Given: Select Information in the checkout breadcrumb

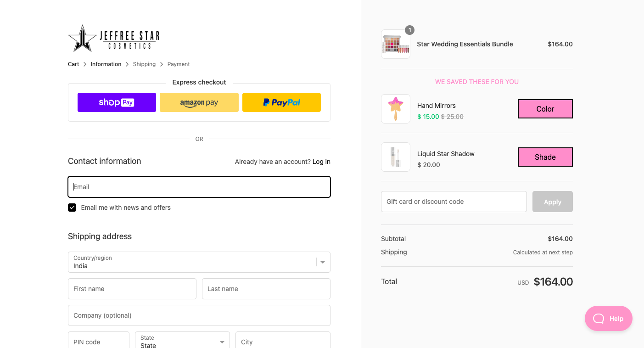Looking at the screenshot, I should pyautogui.click(x=106, y=64).
